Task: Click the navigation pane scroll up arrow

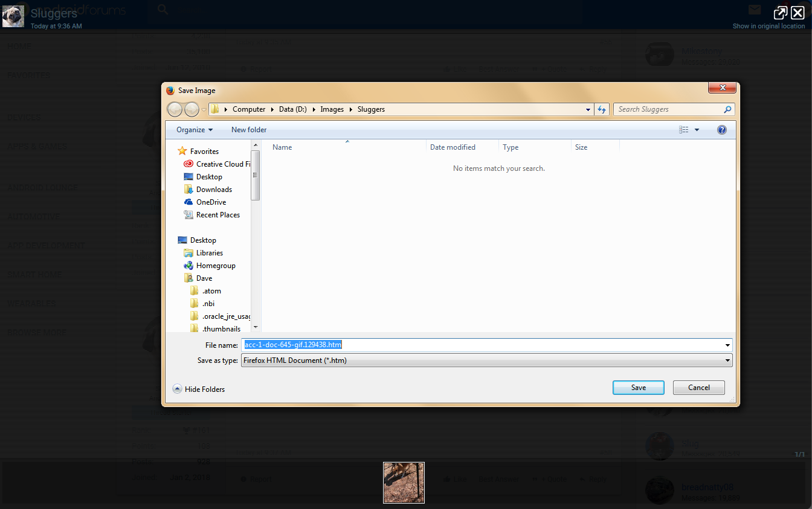Action: coord(256,145)
